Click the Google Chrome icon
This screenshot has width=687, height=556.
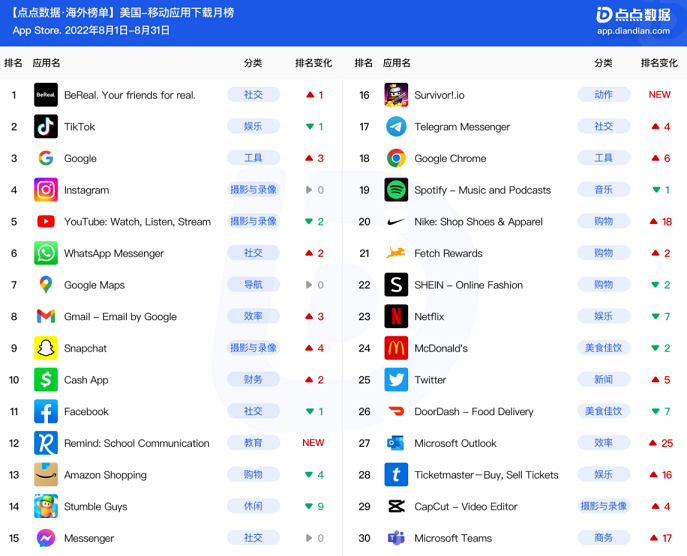(x=396, y=158)
